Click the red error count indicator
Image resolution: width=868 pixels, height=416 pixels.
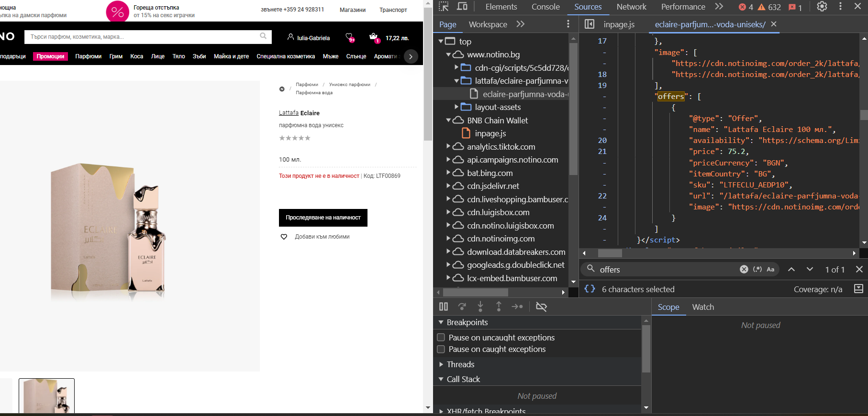tap(746, 7)
